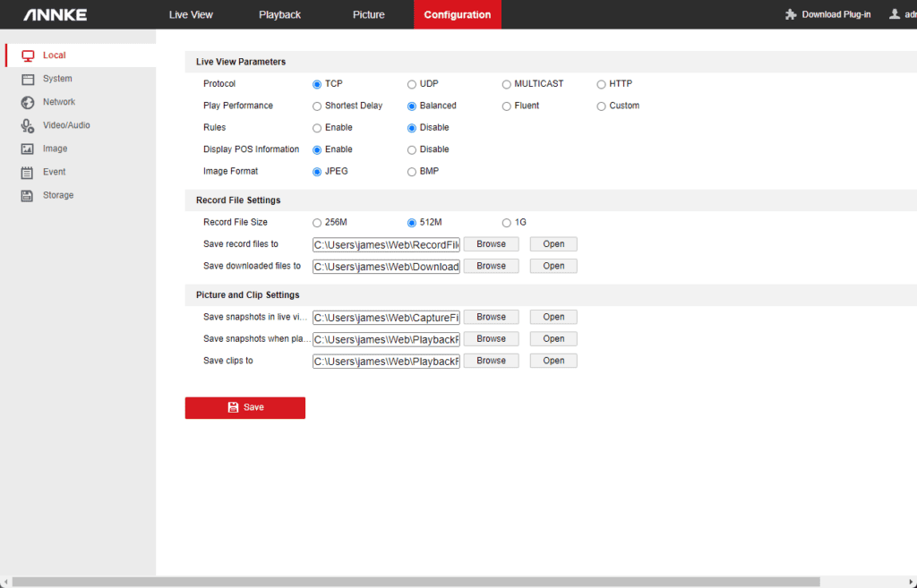Screen dimensions: 917x588
Task: Choose Shortest Delay play performance
Action: click(x=317, y=106)
